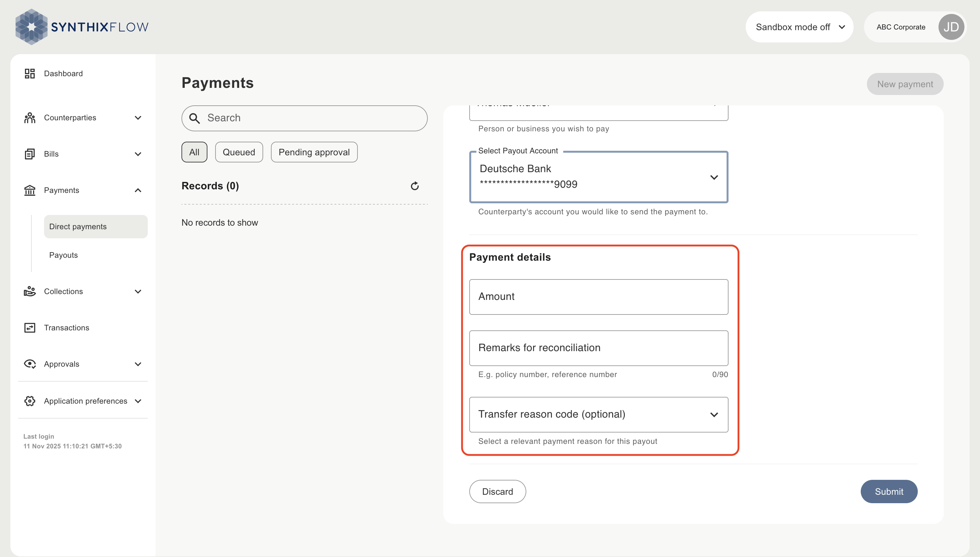Click 'Person or business you wish to pay' hint
Screen dimensions: 980x557
click(x=543, y=129)
